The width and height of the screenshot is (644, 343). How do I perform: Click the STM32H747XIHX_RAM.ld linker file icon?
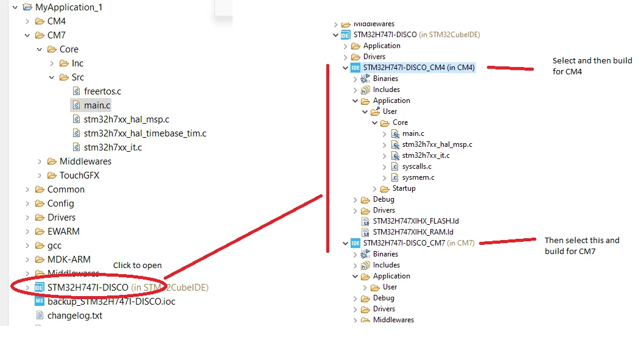click(x=365, y=232)
